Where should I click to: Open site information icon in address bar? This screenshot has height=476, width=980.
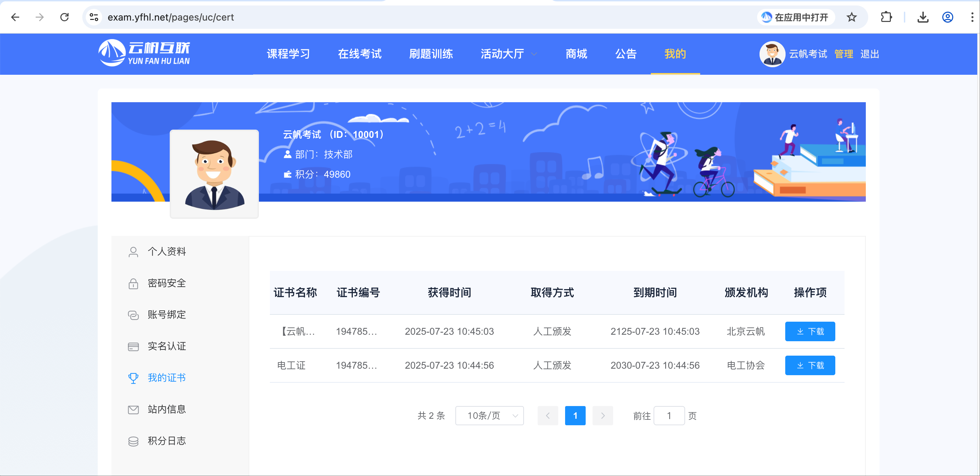tap(94, 17)
